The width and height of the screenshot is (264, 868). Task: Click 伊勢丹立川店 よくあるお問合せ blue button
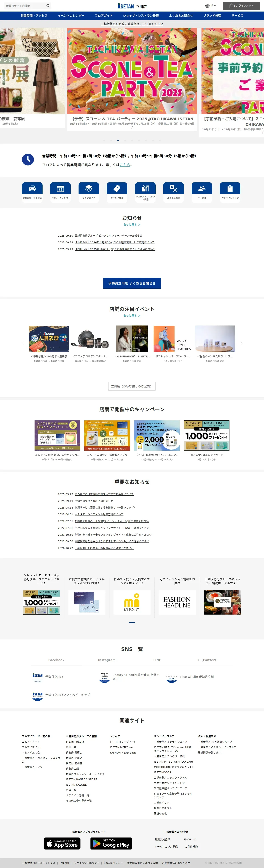tap(132, 283)
